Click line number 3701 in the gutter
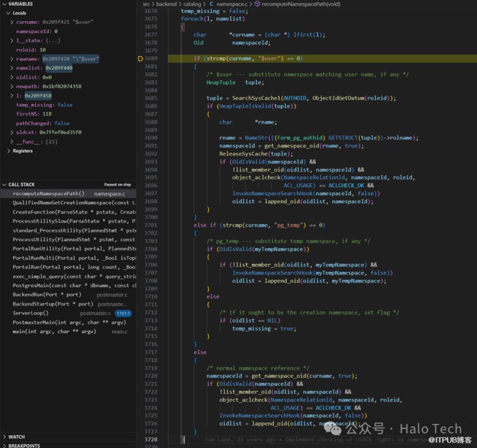 (151, 225)
